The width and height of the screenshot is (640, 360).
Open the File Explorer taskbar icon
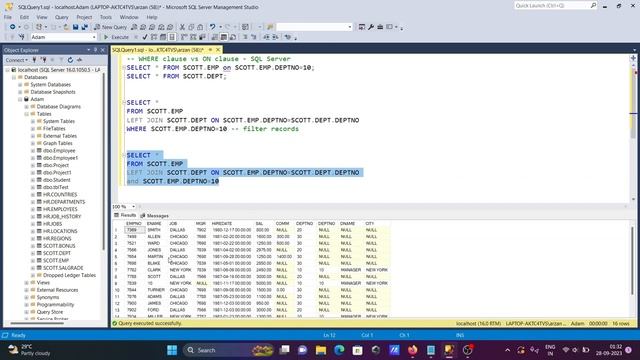pos(321,350)
